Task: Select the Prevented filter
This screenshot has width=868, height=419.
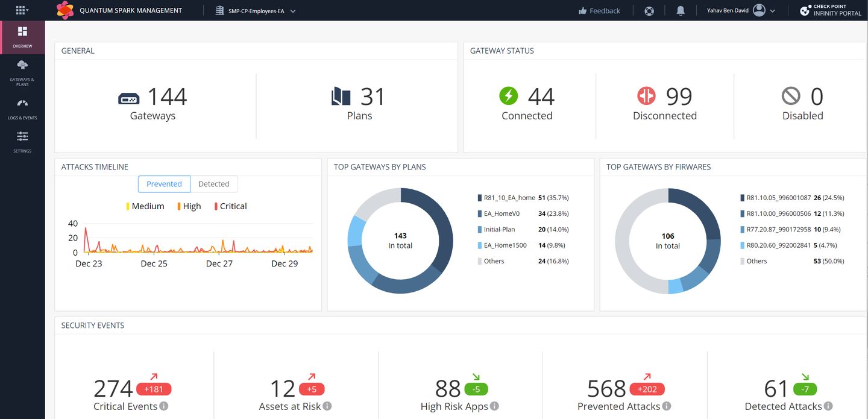Action: point(164,184)
